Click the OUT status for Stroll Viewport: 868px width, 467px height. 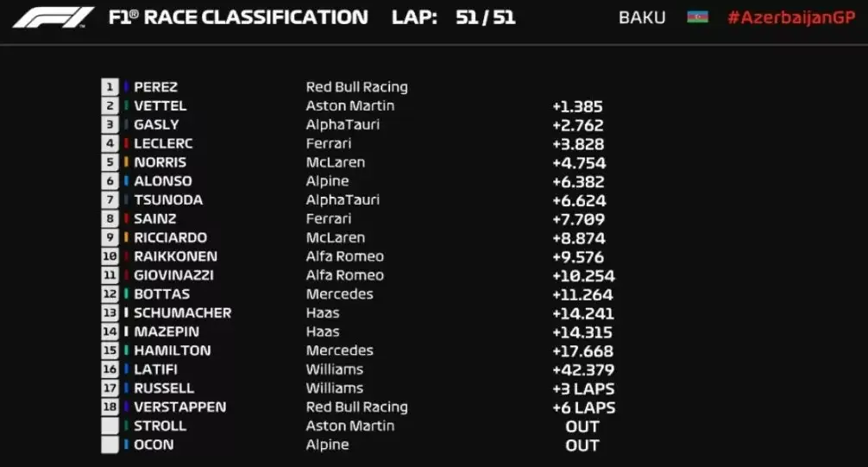click(x=582, y=426)
